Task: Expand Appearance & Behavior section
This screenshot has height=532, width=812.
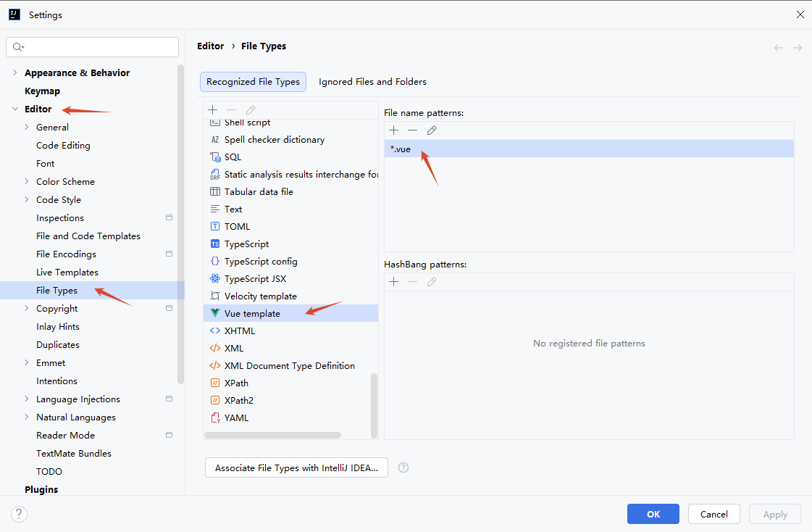Action: point(15,72)
